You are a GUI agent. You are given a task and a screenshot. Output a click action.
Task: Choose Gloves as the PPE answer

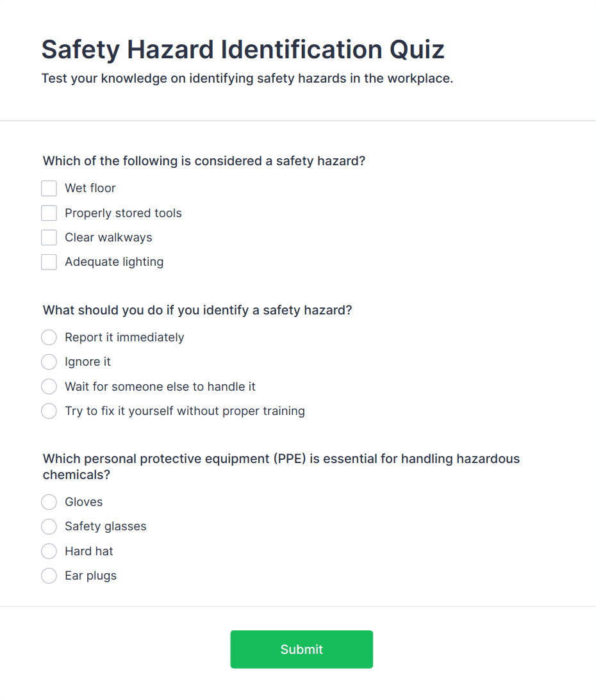coord(49,502)
